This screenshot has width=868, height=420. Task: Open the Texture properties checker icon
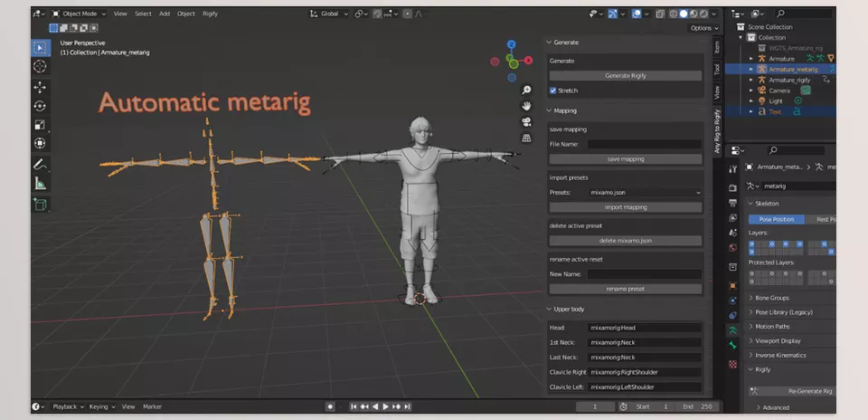click(733, 364)
